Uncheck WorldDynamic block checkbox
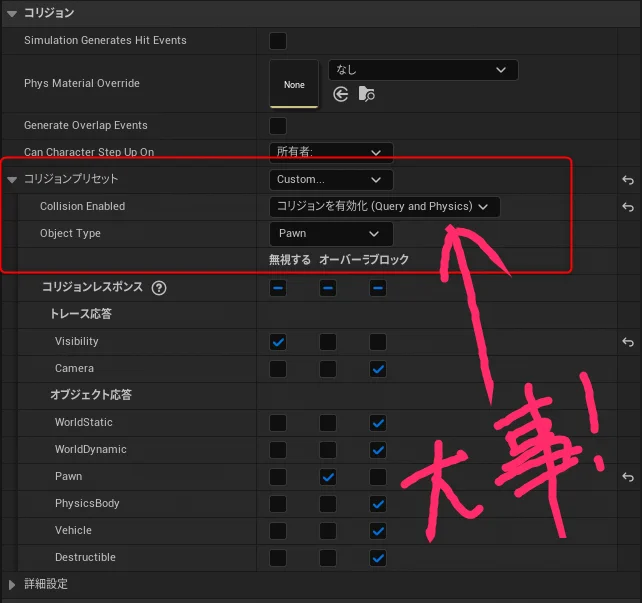 378,450
